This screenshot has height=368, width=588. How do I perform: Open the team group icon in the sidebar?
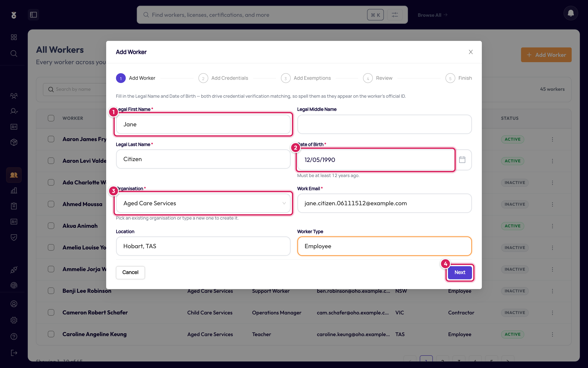tap(14, 96)
